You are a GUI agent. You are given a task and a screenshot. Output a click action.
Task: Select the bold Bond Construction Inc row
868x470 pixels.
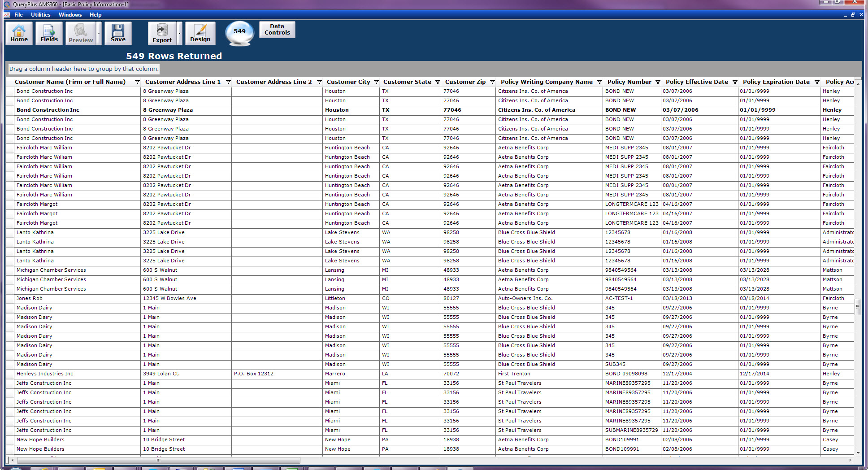430,110
